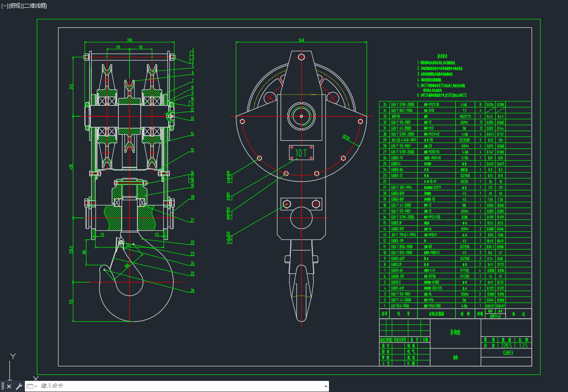This screenshot has height=392, width=568.
Task: Open command line customize wrench settings
Action: [x=19, y=386]
